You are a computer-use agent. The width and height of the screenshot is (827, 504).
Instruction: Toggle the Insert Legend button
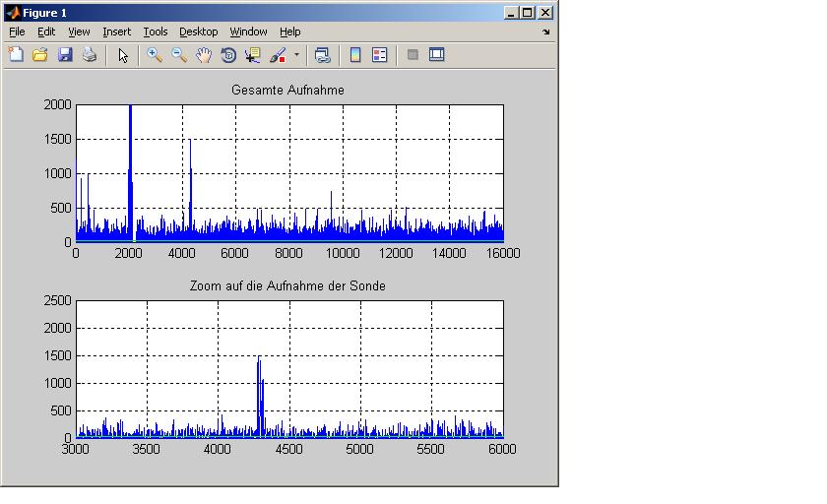[380, 55]
